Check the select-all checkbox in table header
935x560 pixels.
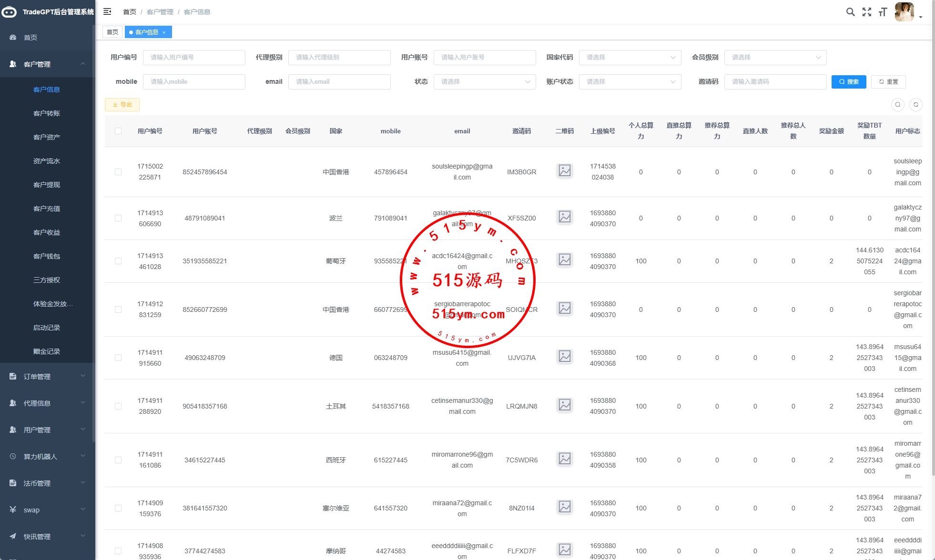[118, 131]
